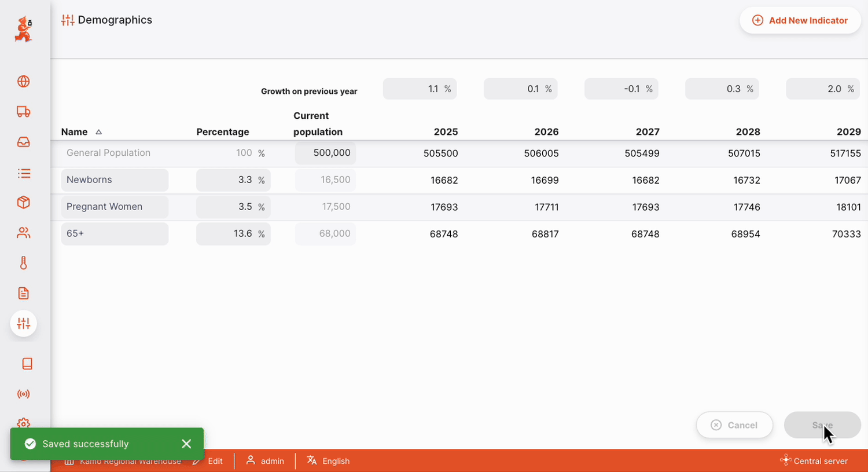The image size is (868, 472).
Task: Click the admin user menu in footer
Action: 265,461
